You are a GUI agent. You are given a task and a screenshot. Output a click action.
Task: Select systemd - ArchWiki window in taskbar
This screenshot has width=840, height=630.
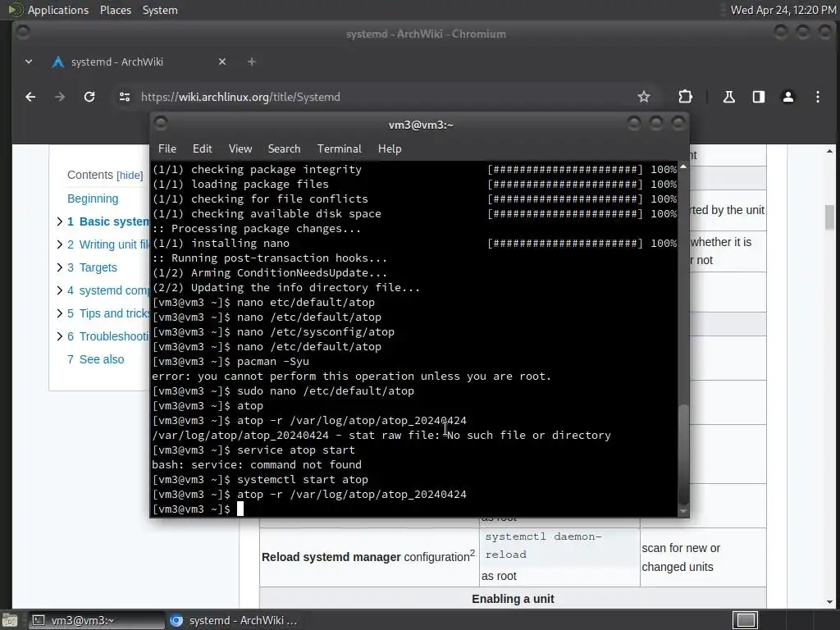(x=234, y=620)
